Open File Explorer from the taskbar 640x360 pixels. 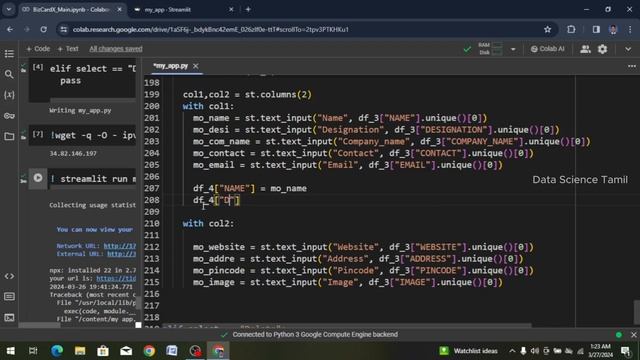click(80, 351)
